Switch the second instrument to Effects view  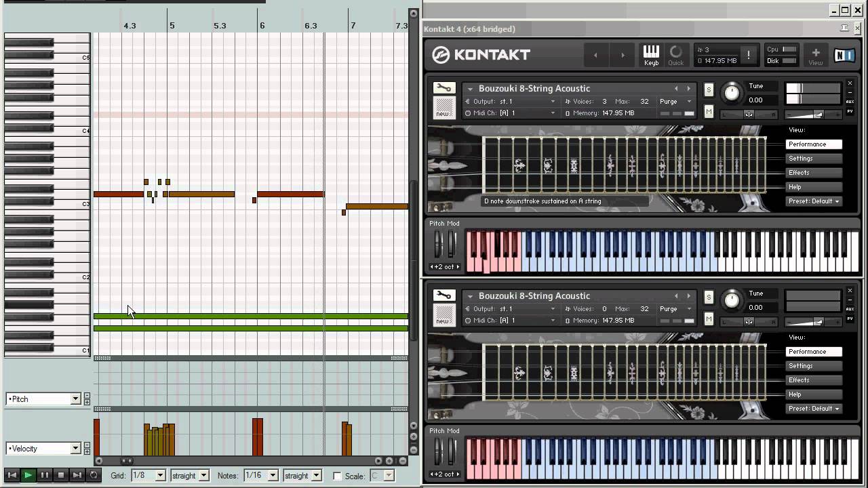coord(814,380)
